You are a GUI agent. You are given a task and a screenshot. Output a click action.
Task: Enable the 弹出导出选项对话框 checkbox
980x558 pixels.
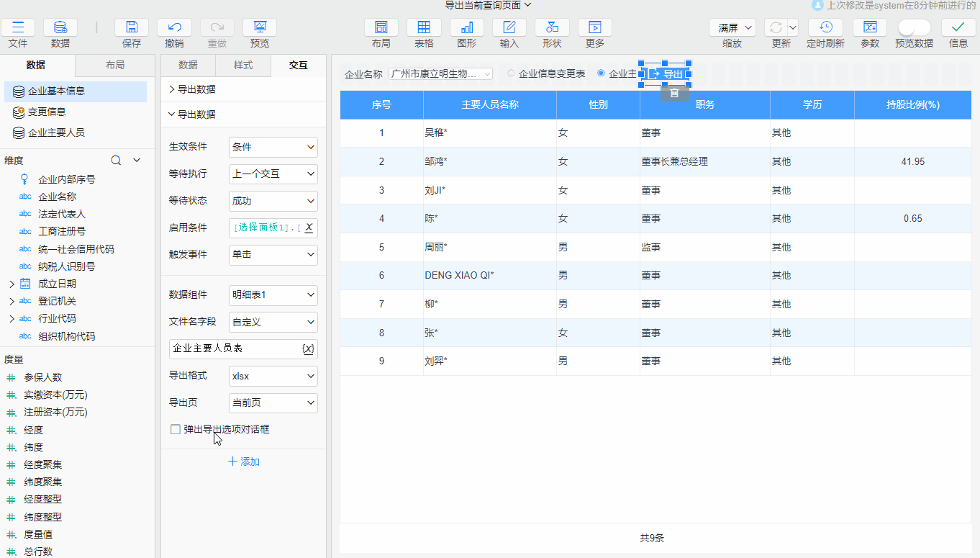[x=176, y=428]
